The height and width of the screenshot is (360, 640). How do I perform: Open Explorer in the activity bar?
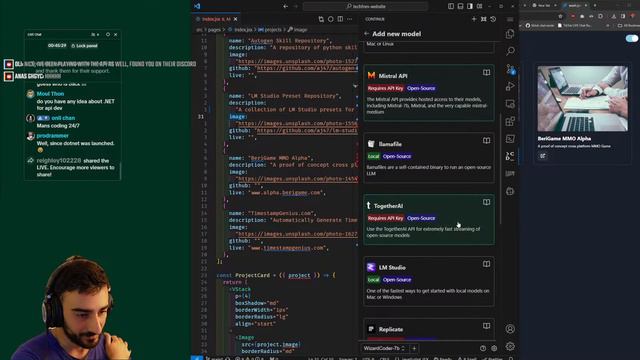(510, 34)
